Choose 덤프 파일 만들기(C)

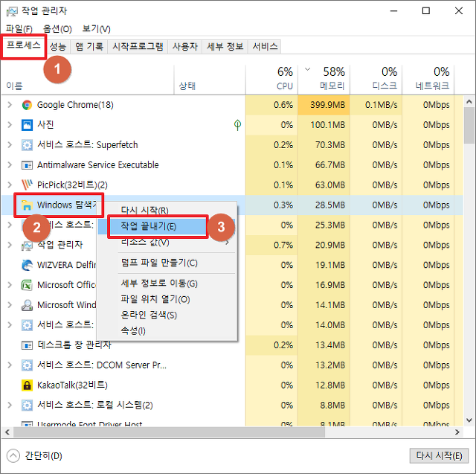coord(167,263)
